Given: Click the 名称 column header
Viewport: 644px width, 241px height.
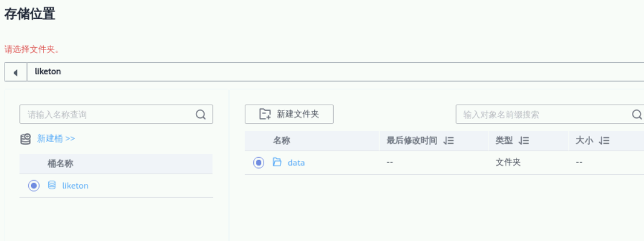Looking at the screenshot, I should click(281, 141).
